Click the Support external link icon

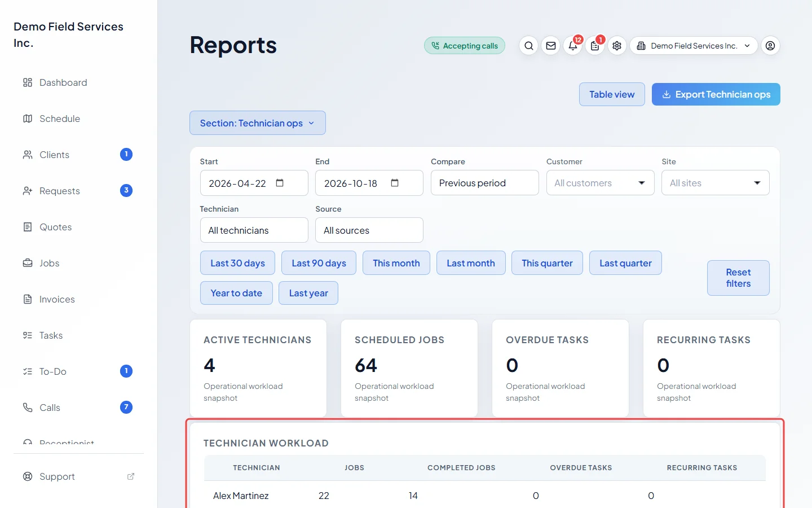131,476
